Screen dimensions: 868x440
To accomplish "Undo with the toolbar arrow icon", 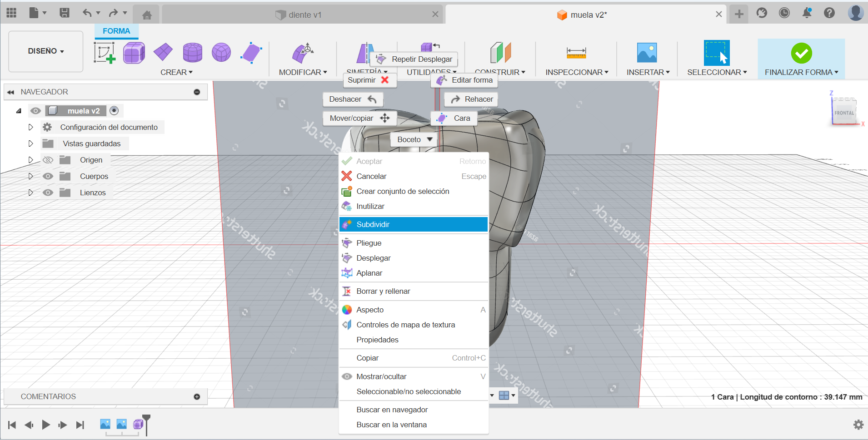I will [x=87, y=13].
